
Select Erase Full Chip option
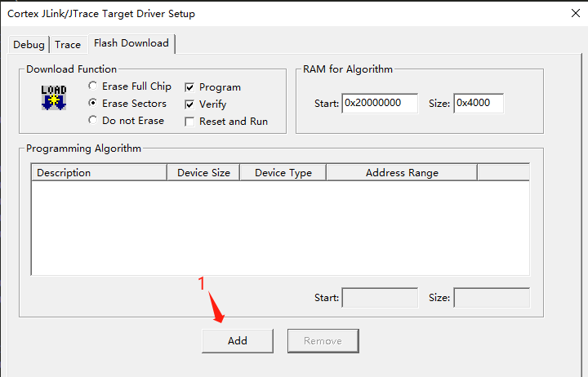coord(93,86)
